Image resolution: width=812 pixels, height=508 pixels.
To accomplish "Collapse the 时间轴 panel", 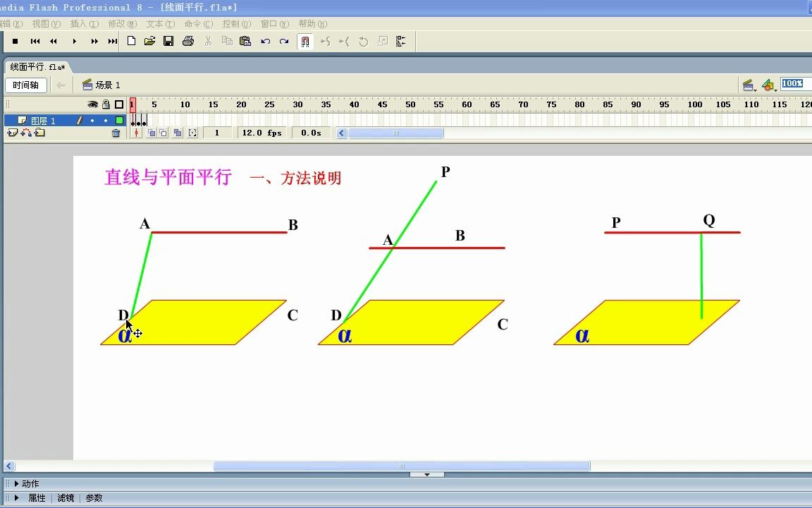I will coord(26,85).
